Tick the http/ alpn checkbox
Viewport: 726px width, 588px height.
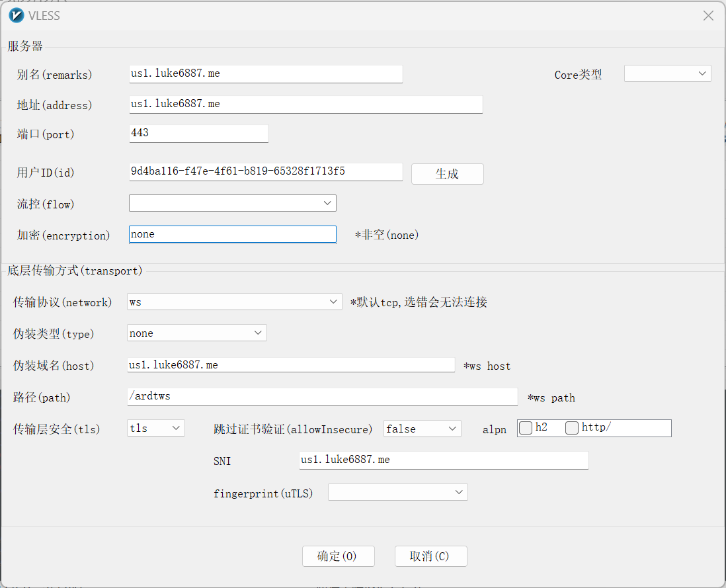pos(572,428)
